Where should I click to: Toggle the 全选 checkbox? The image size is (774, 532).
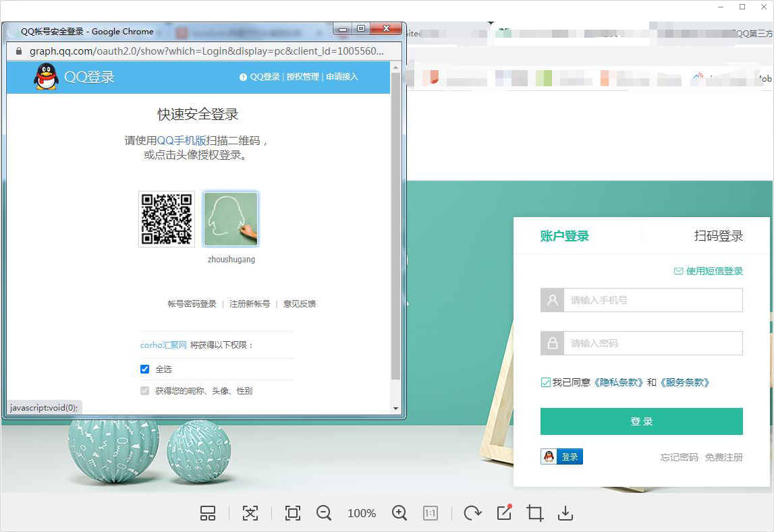(x=144, y=370)
